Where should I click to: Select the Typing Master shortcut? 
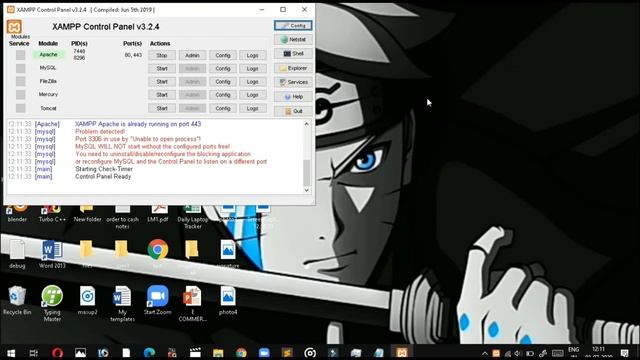52,304
